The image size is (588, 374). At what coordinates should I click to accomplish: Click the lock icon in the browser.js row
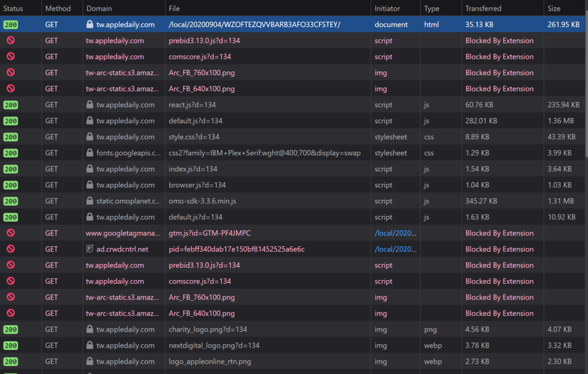(x=90, y=185)
